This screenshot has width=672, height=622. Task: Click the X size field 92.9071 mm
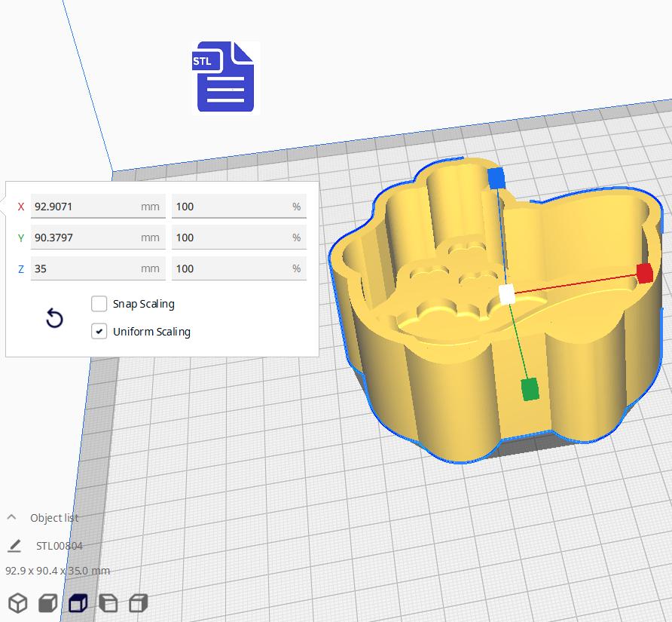coord(98,207)
